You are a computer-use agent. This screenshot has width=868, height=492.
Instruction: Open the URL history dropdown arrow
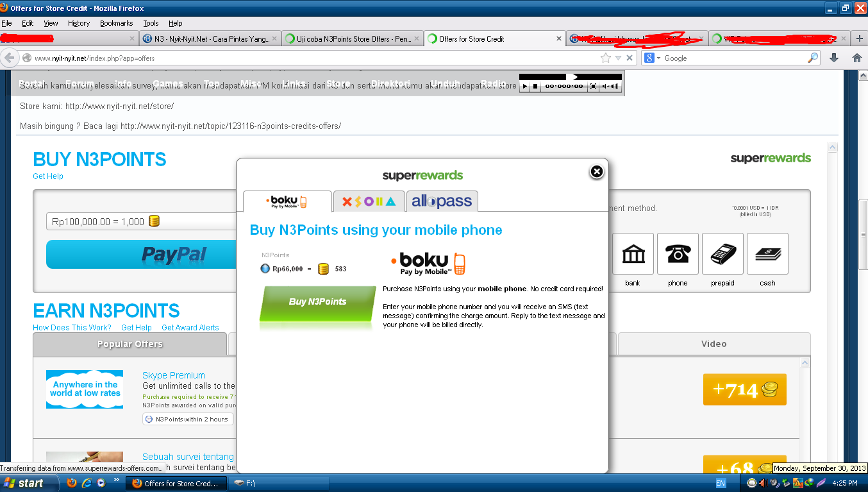point(618,58)
